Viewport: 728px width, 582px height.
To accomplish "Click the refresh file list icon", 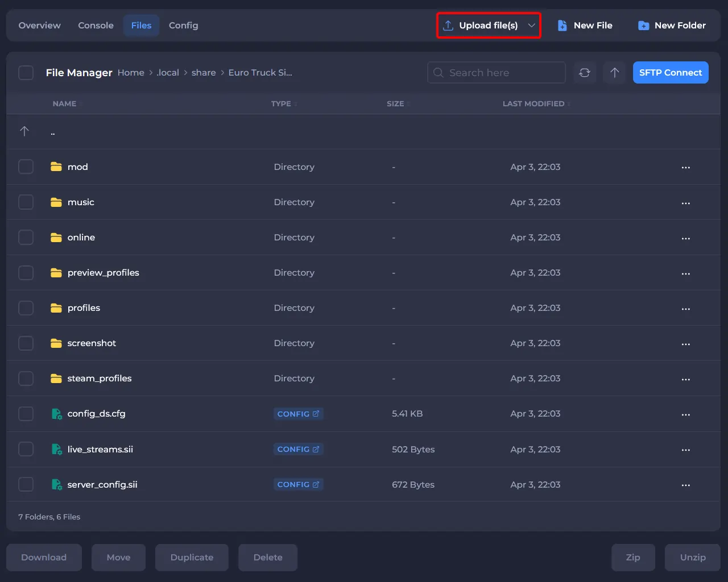I will point(585,73).
